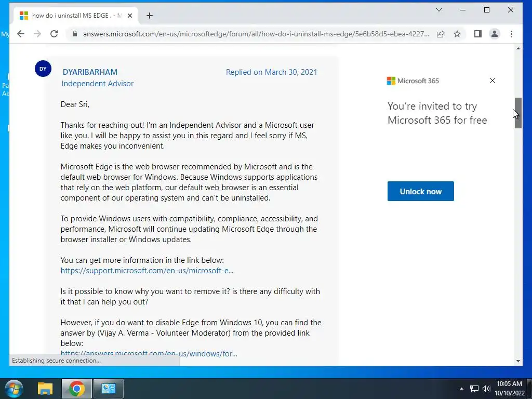This screenshot has width=532, height=399.
Task: Click the 'You're invited to try Microsoft 365' text
Action: (437, 113)
